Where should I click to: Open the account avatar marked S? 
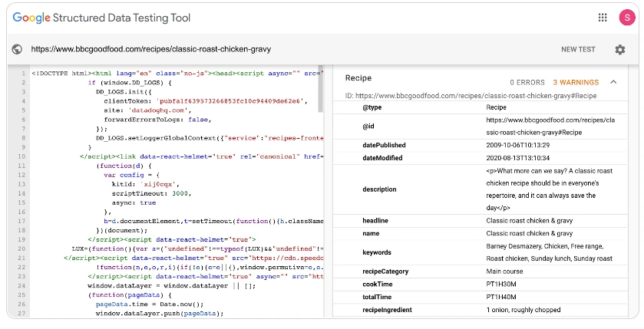click(x=627, y=18)
